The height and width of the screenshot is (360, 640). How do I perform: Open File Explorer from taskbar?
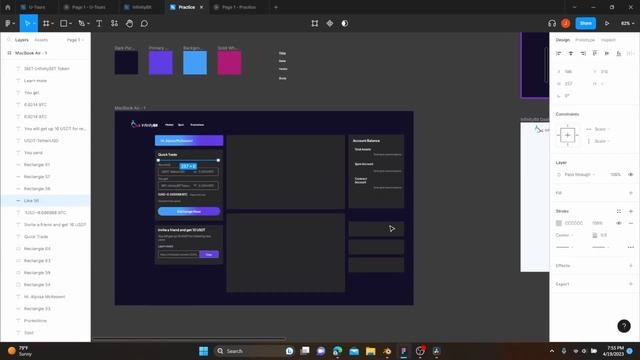click(x=371, y=351)
